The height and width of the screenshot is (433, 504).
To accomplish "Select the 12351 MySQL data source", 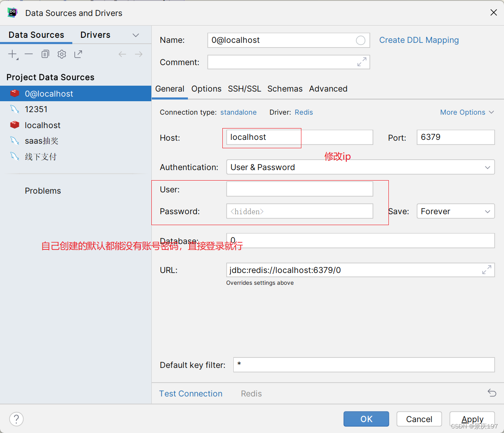I will 76,109.
